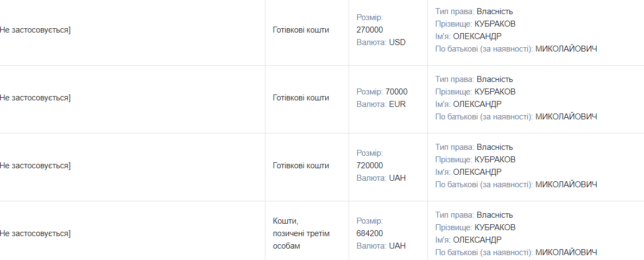Click "Готівкові кошти" in the 720000 row

[x=301, y=166]
